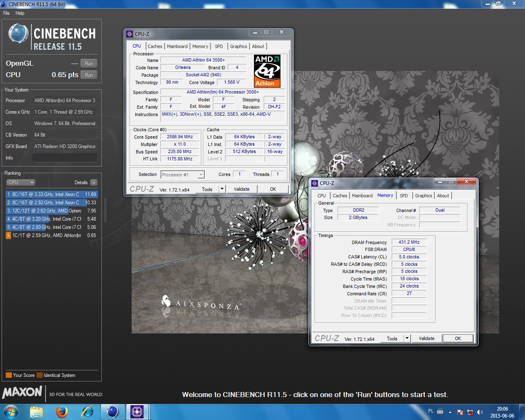The width and height of the screenshot is (525, 420).
Task: Click the Core Speed 2586.94 MHz value
Action: 180,137
